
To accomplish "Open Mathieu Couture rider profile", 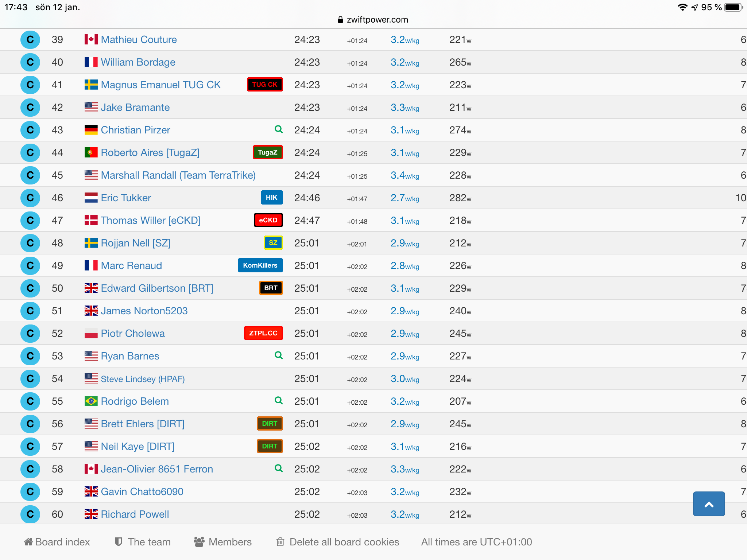I will pyautogui.click(x=139, y=39).
